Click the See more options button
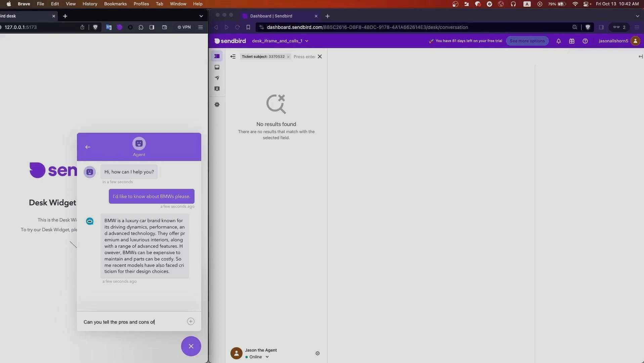644x363 pixels. pos(527,41)
